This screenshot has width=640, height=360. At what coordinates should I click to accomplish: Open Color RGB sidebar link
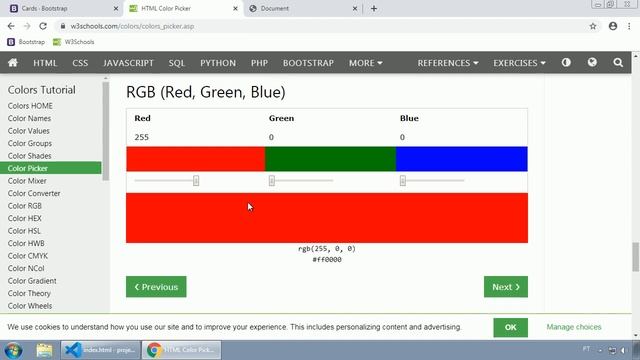[24, 206]
